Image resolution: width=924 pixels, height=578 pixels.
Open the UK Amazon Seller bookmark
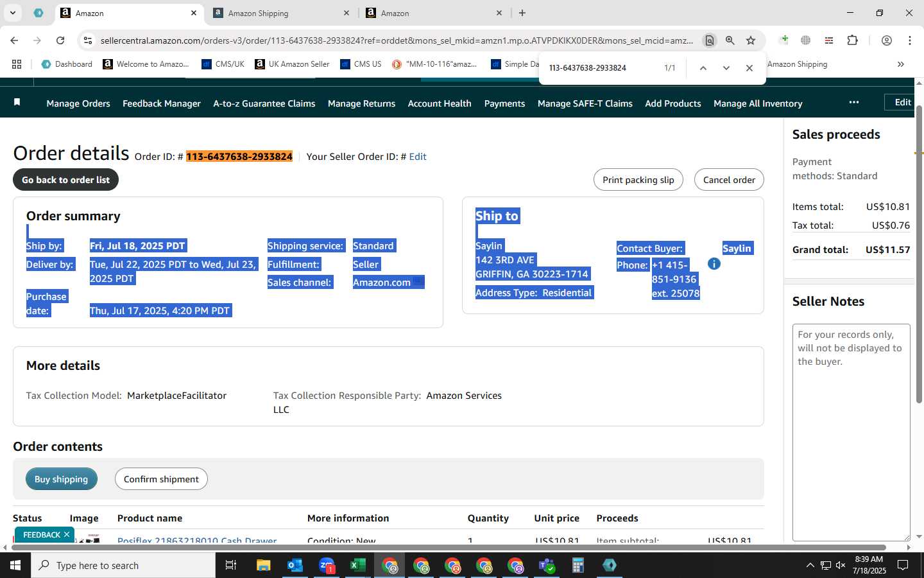292,64
